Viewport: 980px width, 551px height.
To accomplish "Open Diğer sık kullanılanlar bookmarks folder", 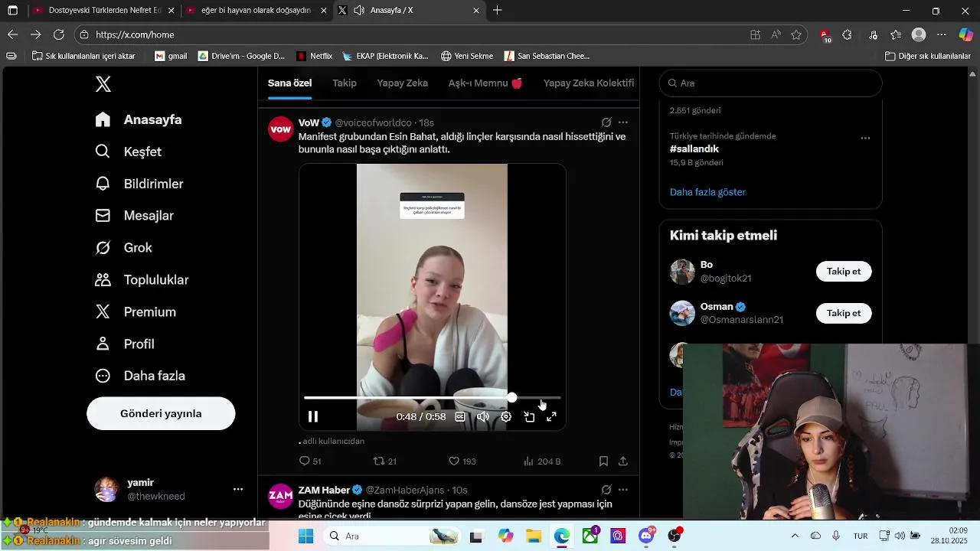I will click(x=928, y=56).
